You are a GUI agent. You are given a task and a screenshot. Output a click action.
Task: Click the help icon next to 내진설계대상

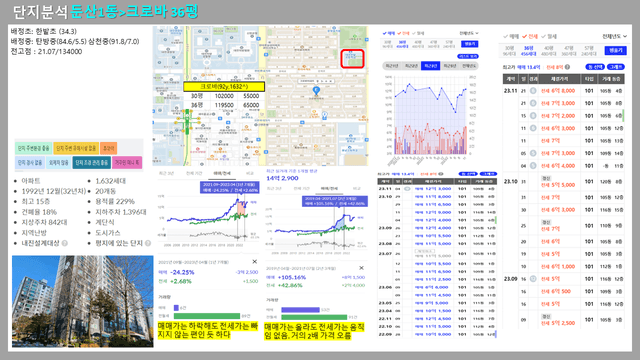pyautogui.click(x=64, y=243)
